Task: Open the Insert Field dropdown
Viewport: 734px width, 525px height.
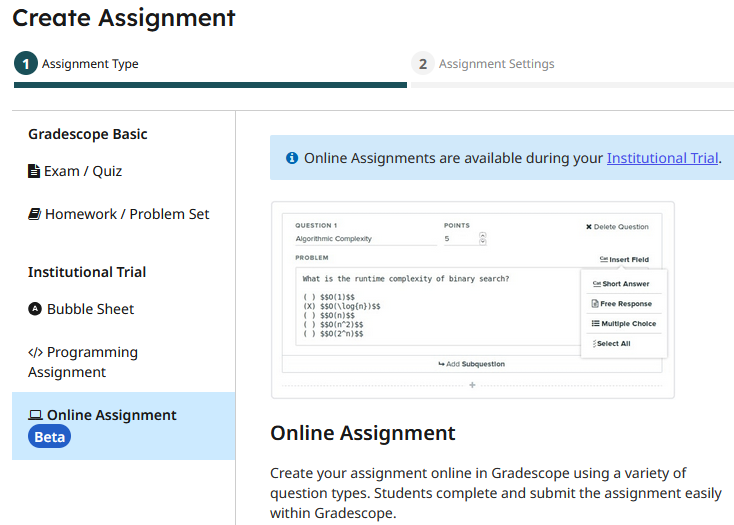Action: (x=624, y=259)
